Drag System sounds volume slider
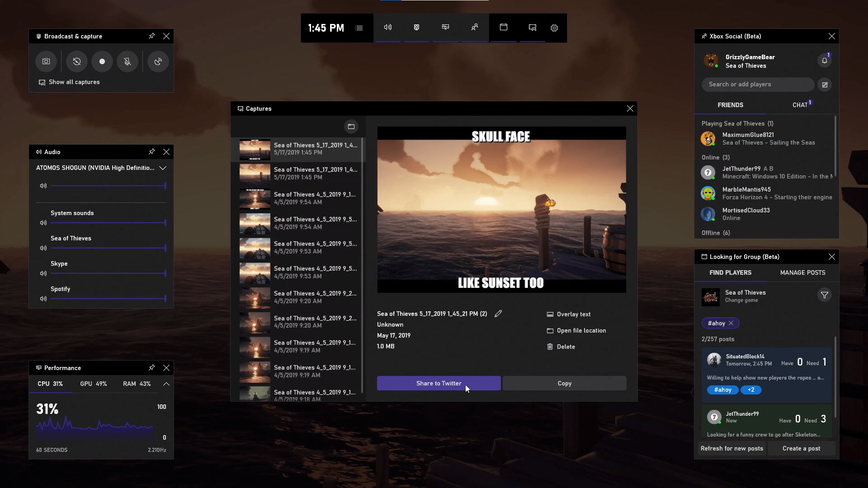This screenshot has height=488, width=868. tap(165, 223)
